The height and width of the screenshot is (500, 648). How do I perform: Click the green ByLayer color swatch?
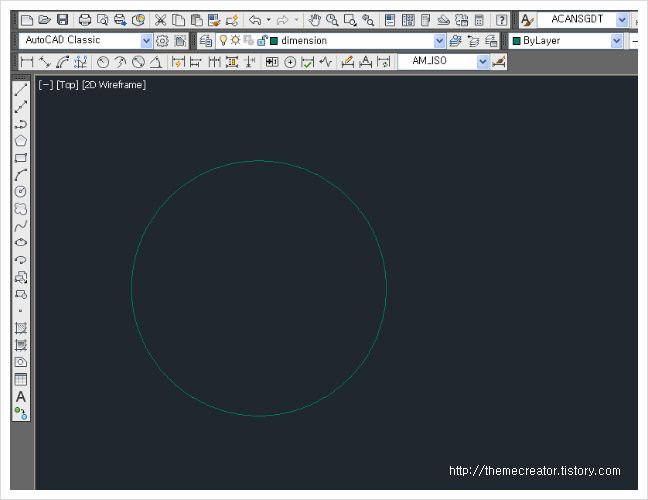tap(516, 40)
